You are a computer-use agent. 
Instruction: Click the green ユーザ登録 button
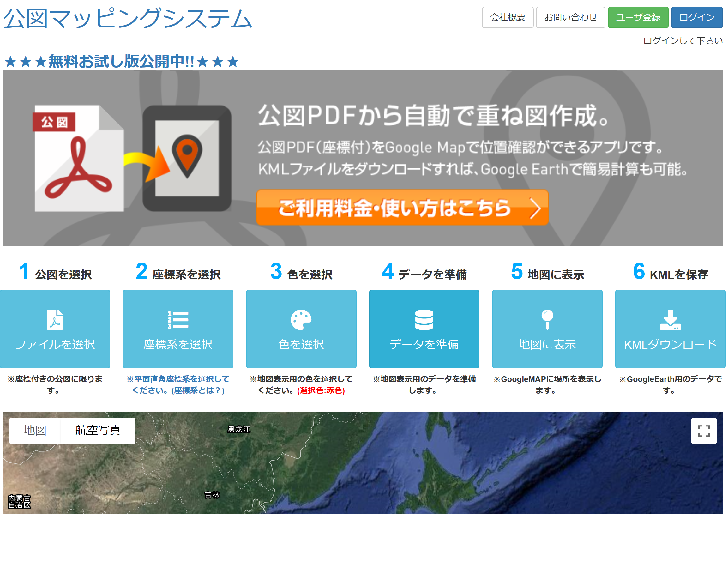tap(638, 17)
